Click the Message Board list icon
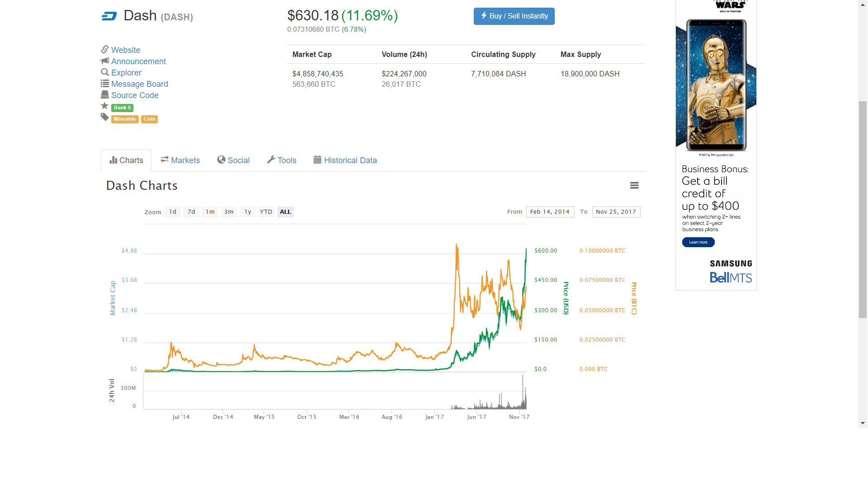This screenshot has height=488, width=868. click(x=105, y=84)
